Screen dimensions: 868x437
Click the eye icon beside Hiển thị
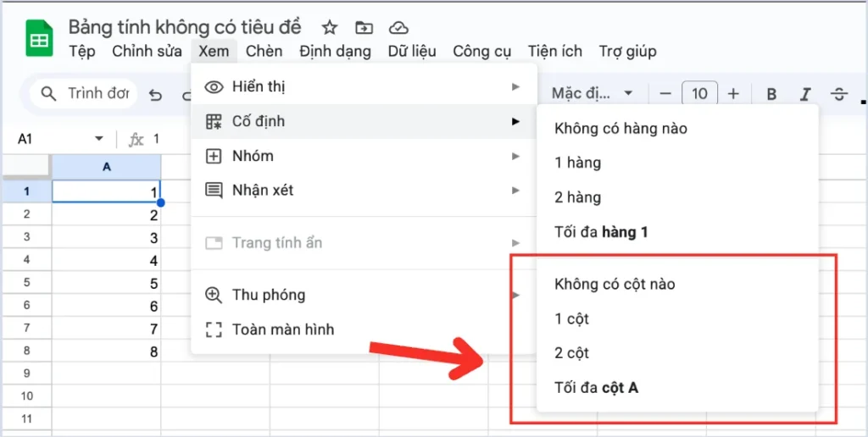tap(214, 87)
